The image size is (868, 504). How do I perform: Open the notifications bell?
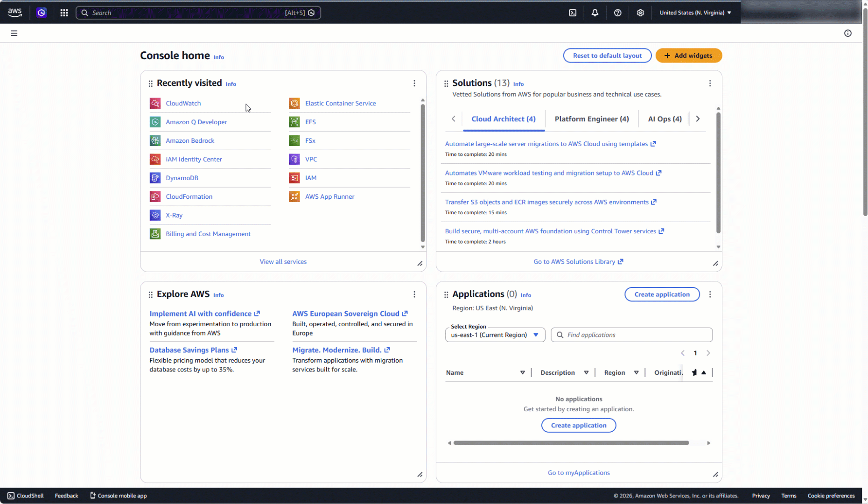tap(595, 13)
